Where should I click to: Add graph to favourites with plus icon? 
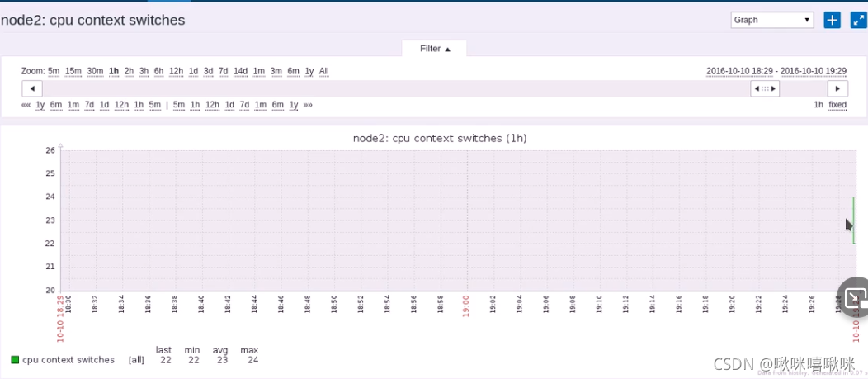pos(832,20)
